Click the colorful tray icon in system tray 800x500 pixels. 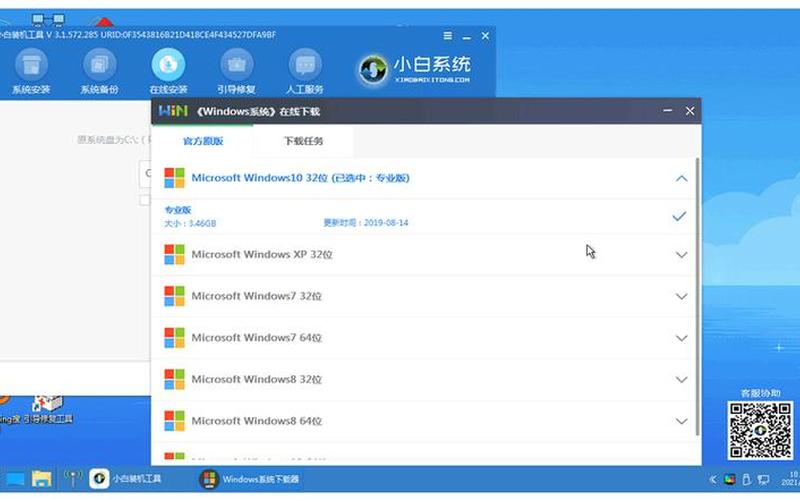tap(730, 479)
